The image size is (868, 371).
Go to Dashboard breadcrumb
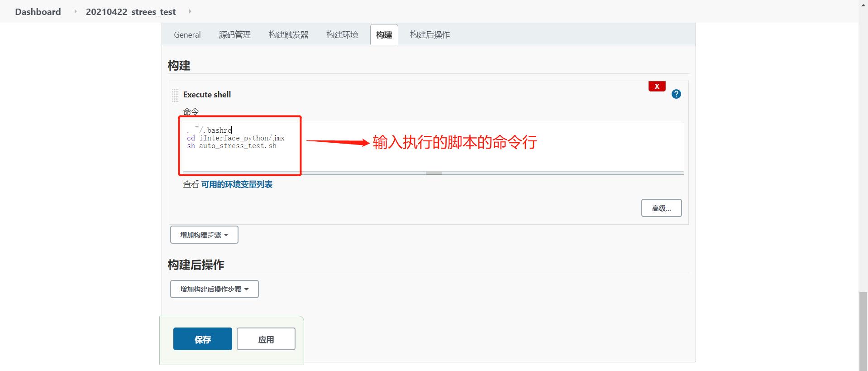[38, 12]
